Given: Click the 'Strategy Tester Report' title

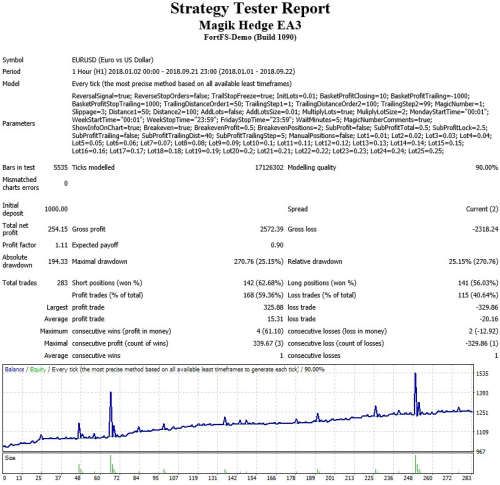Looking at the screenshot, I should [250, 9].
